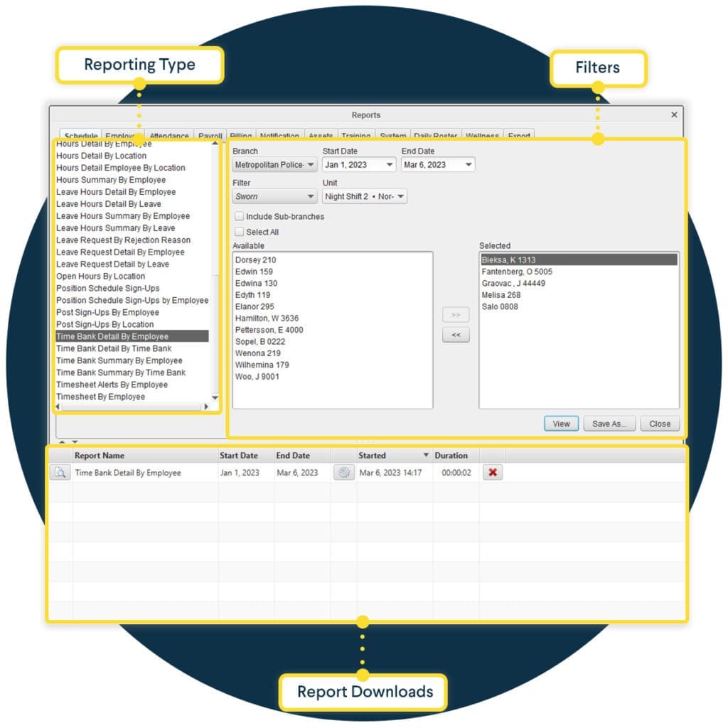Viewport: 728px width, 728px height.
Task: Select Hamilton, W 3636 in Available list
Action: click(267, 318)
